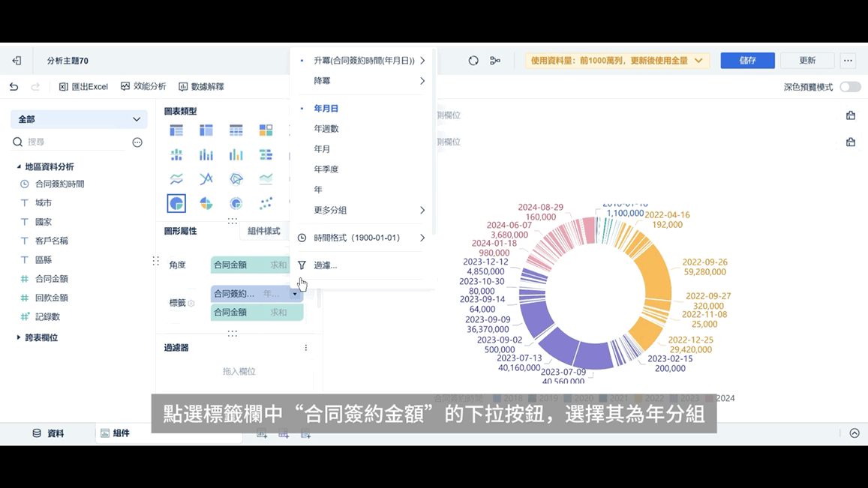
Task: Click 匯出Excel export button
Action: pos(83,87)
